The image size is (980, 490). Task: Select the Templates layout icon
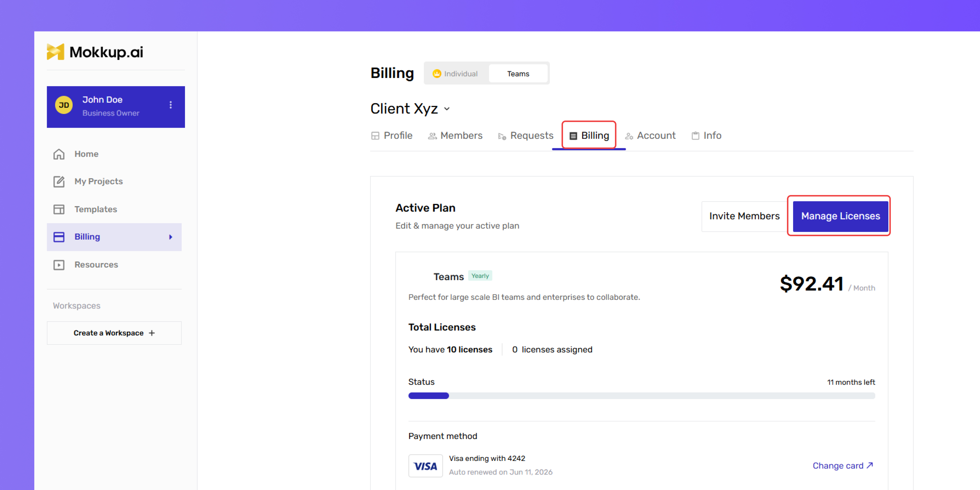(59, 209)
